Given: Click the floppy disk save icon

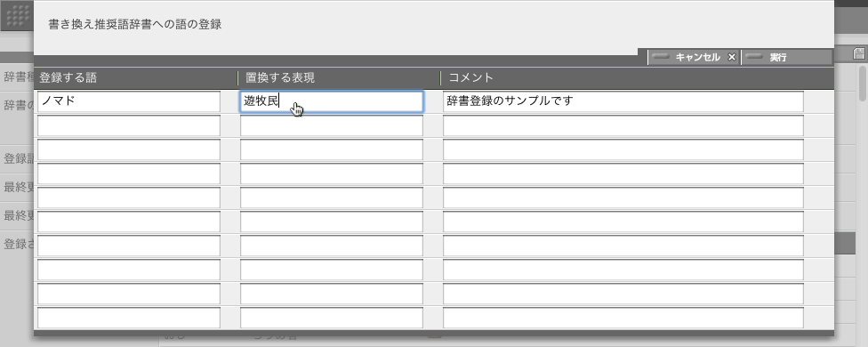Looking at the screenshot, I should point(859,53).
